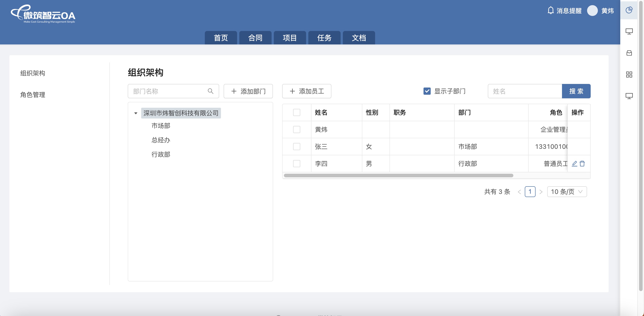Click the inbox tray icon in right sidebar
Viewport: 644px width, 316px height.
pos(629,53)
